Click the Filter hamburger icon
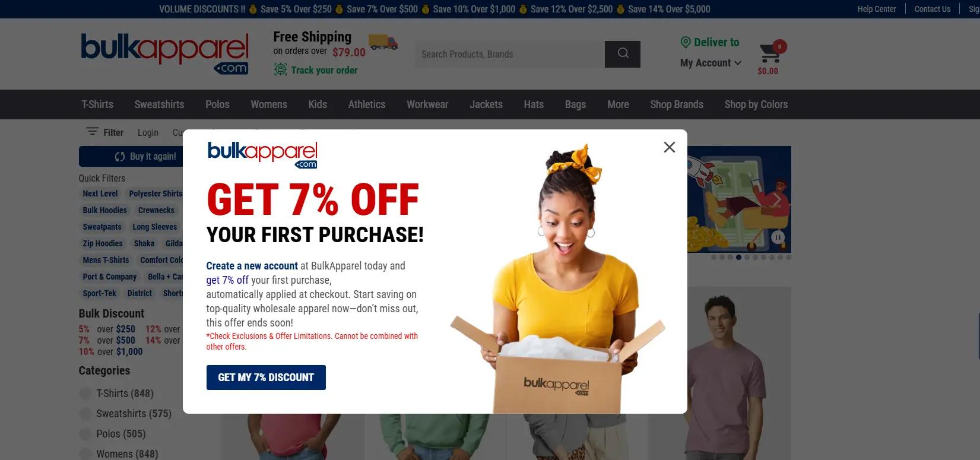The width and height of the screenshot is (980, 460). pyautogui.click(x=92, y=132)
